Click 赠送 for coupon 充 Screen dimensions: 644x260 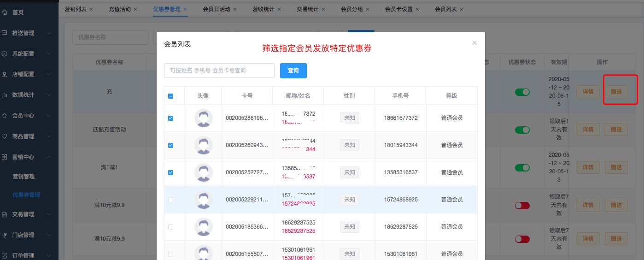point(616,92)
